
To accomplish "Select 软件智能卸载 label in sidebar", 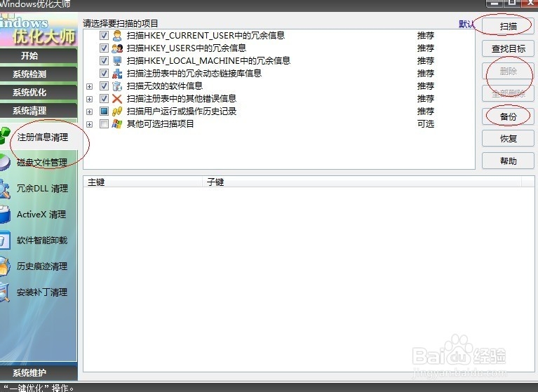I will 42,241.
